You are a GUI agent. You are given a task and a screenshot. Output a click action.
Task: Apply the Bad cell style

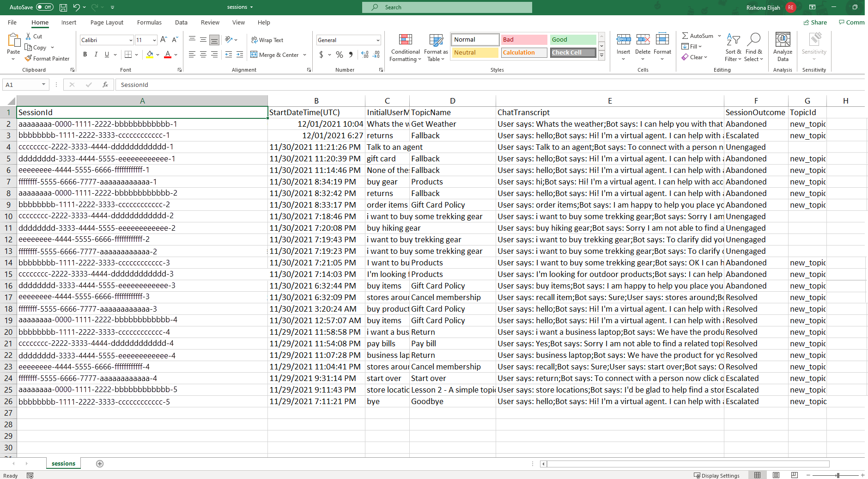click(x=524, y=40)
